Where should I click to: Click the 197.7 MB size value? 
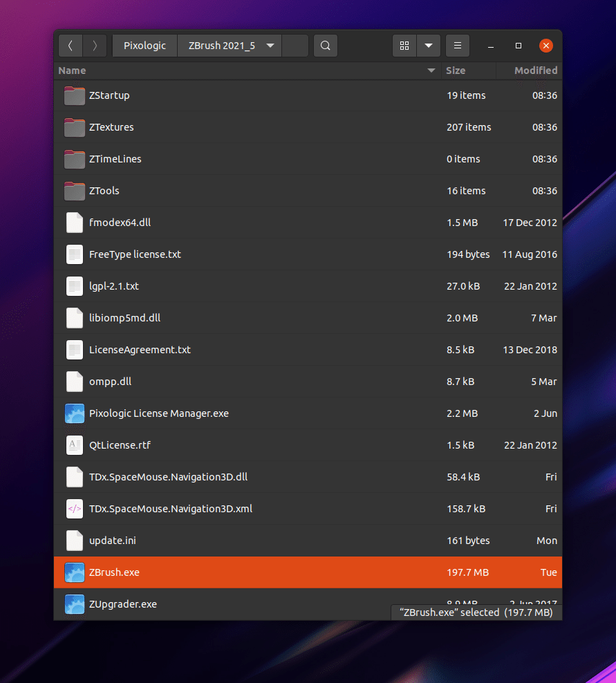(467, 572)
